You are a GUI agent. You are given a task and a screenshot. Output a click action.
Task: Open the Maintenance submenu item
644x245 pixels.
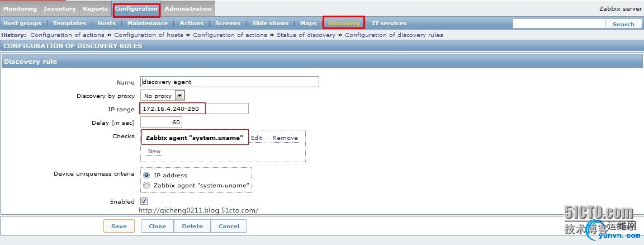[x=148, y=23]
